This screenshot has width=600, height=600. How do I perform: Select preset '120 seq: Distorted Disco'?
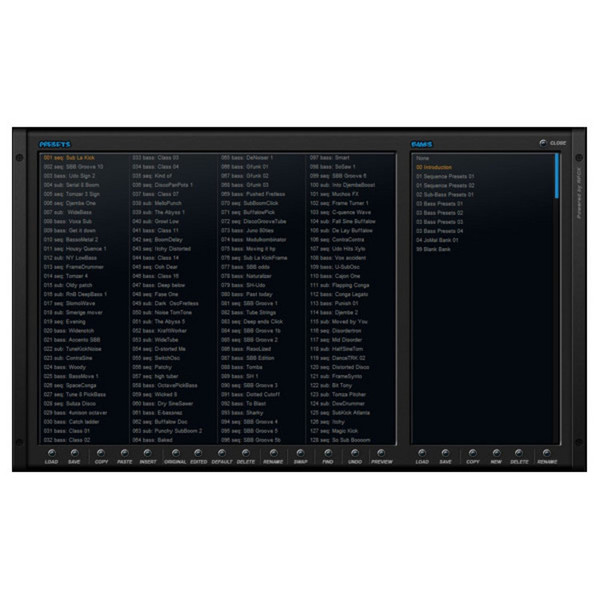tap(339, 367)
